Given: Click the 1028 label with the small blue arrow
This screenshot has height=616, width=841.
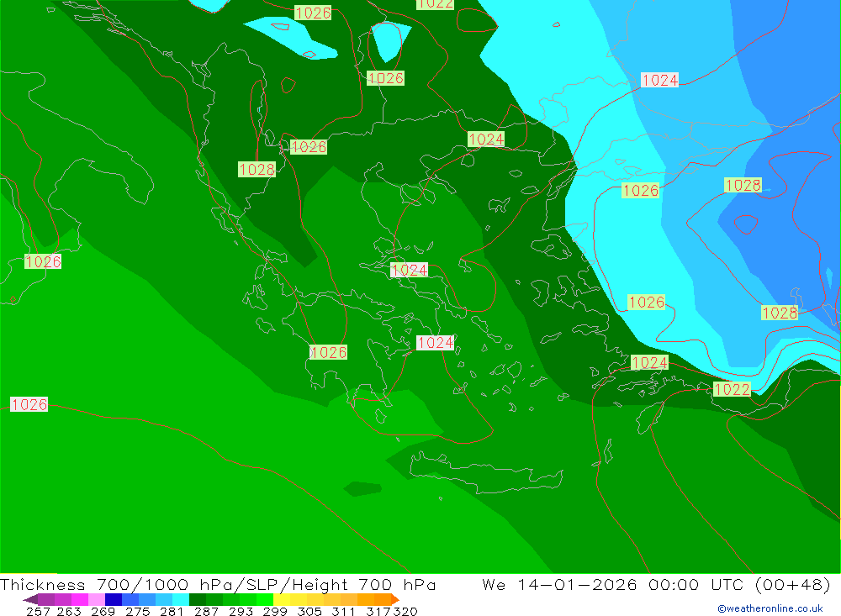Looking at the screenshot, I should (743, 185).
